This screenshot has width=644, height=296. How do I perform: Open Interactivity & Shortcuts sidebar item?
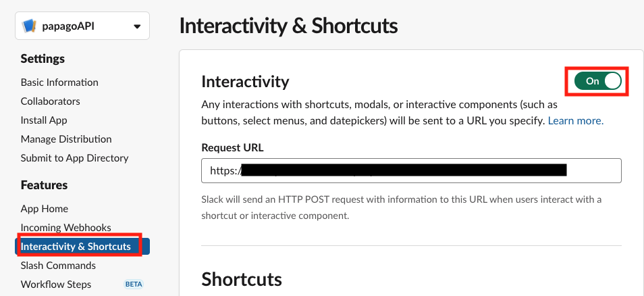[76, 247]
